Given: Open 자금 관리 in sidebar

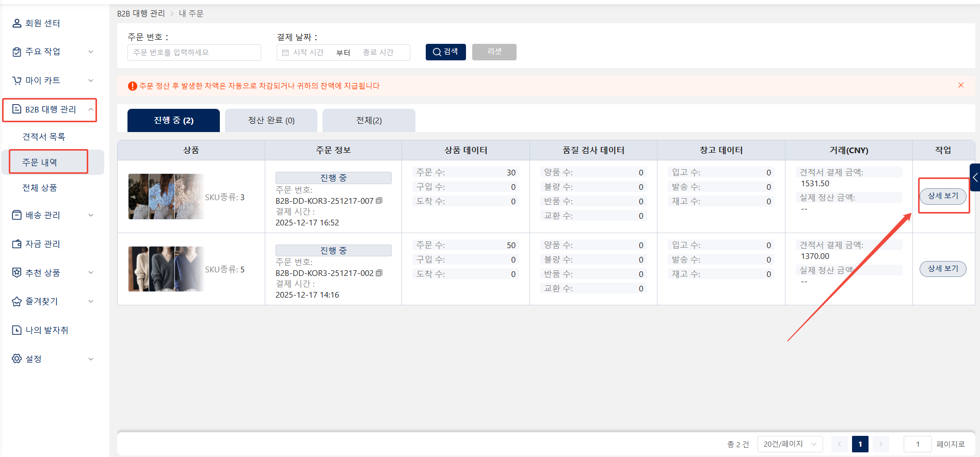Looking at the screenshot, I should click(x=43, y=244).
